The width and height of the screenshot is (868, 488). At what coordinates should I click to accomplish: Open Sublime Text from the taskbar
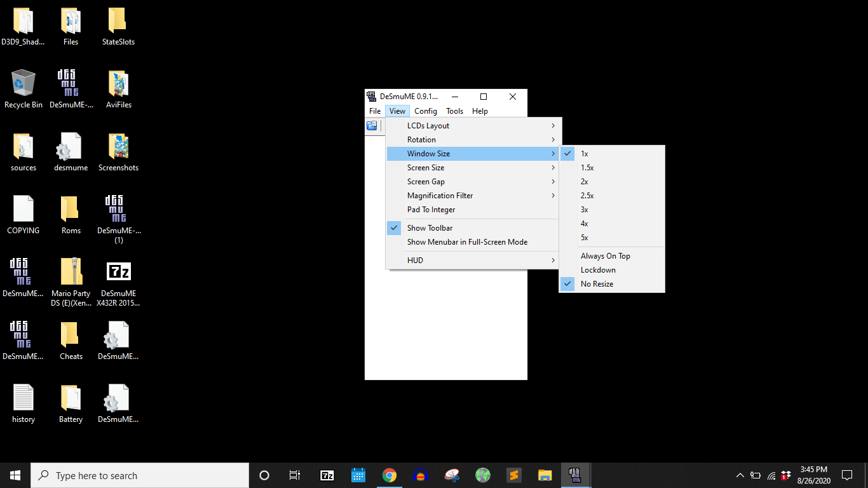coord(514,475)
